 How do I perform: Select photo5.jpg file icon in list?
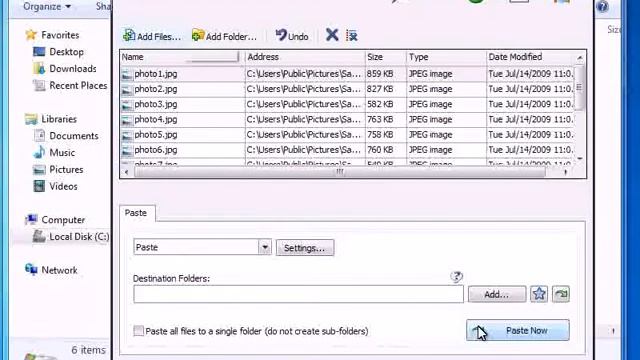pos(127,135)
